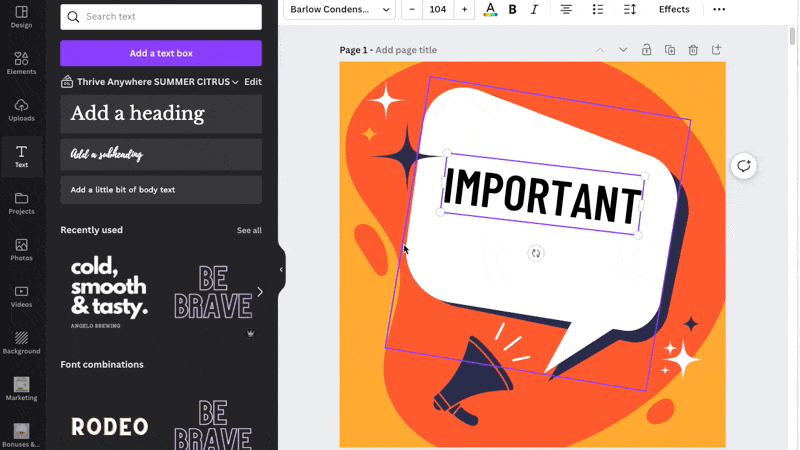Lock the page
This screenshot has width=800, height=450.
646,49
